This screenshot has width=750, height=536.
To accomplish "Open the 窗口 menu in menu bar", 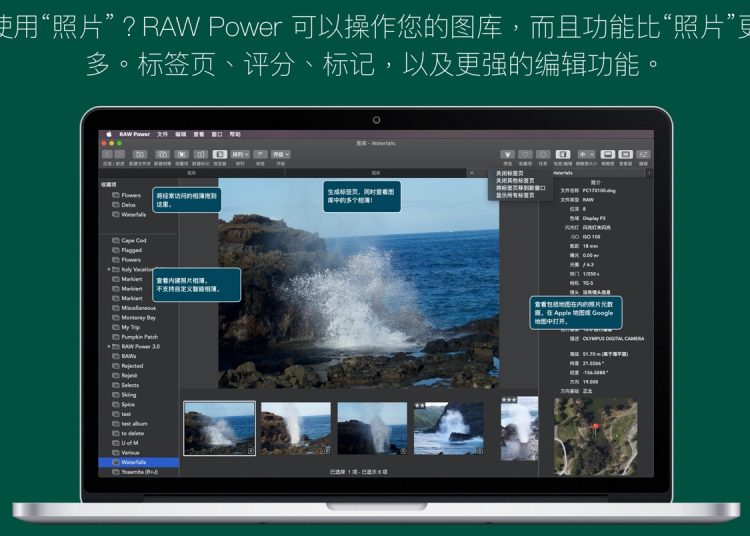I will 217,133.
